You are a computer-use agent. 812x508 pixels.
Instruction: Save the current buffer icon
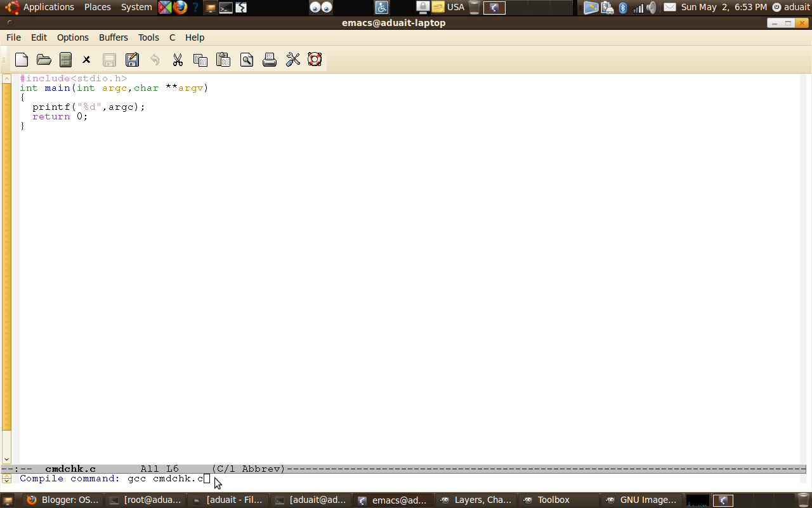click(x=109, y=60)
